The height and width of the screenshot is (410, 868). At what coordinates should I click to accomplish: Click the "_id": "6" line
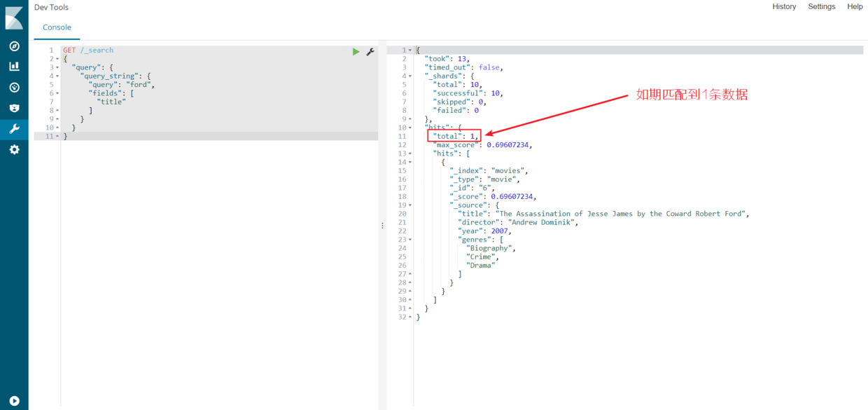click(x=472, y=188)
